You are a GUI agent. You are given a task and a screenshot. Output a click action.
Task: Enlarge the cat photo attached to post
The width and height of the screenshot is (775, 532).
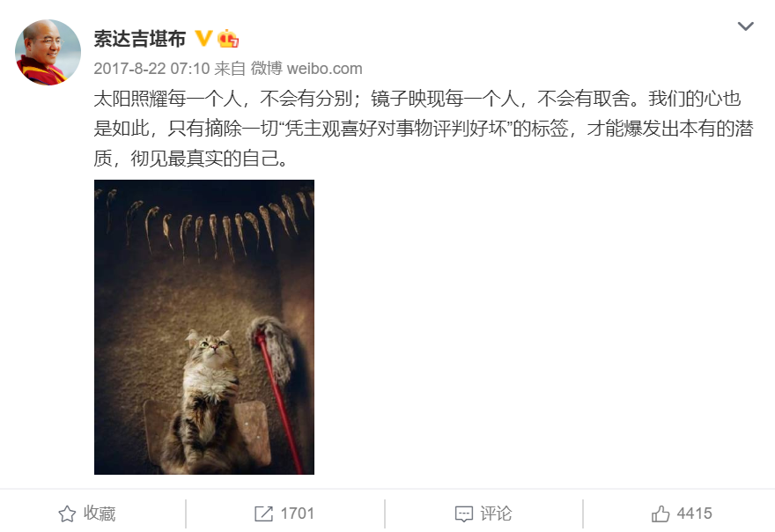coord(204,327)
